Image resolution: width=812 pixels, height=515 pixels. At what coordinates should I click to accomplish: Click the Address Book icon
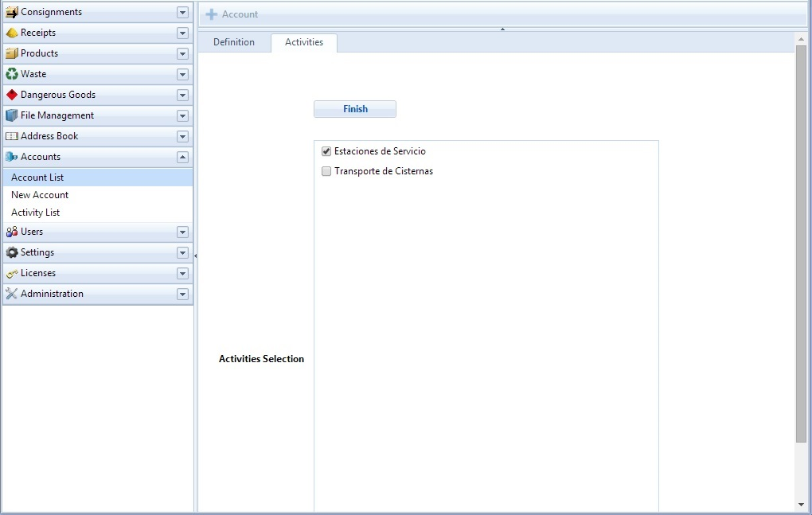(11, 136)
